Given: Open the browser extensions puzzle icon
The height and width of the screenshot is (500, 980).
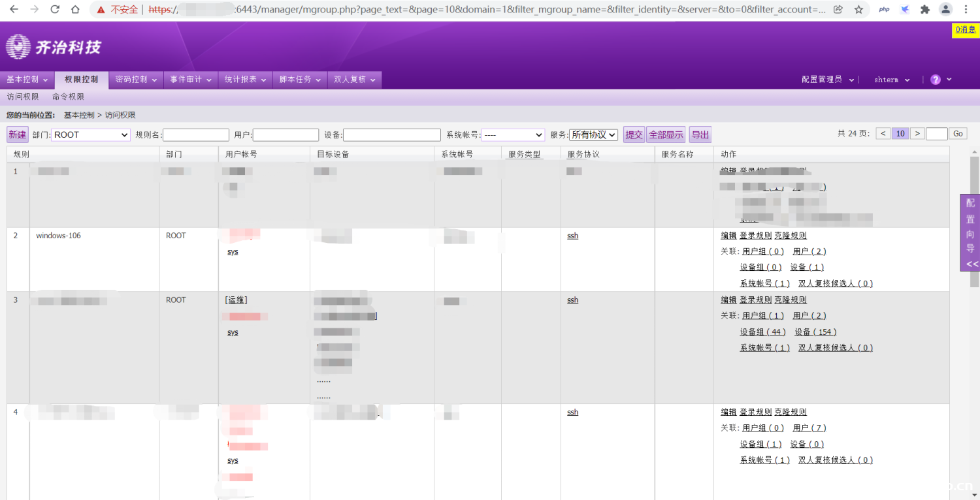Looking at the screenshot, I should tap(924, 10).
